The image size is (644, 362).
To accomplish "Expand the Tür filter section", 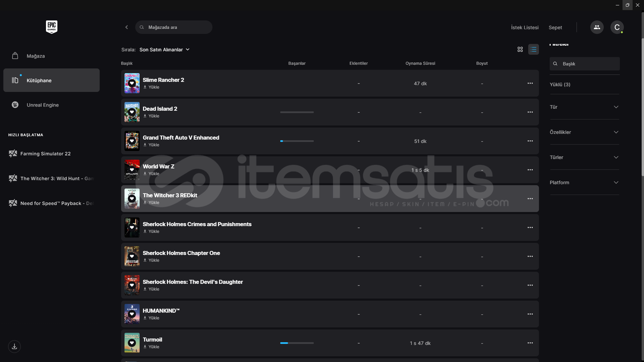I will 584,107.
